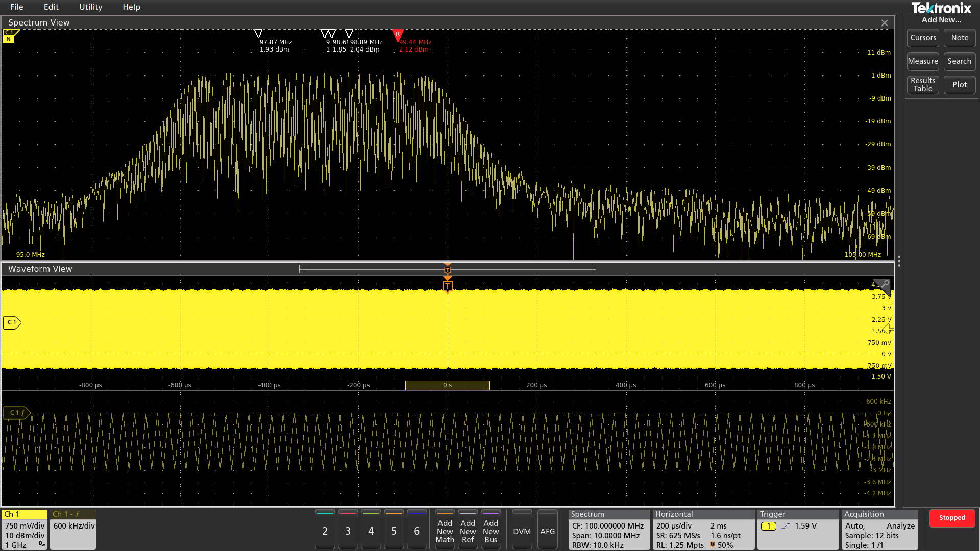Add a new Reference waveform

[468, 530]
